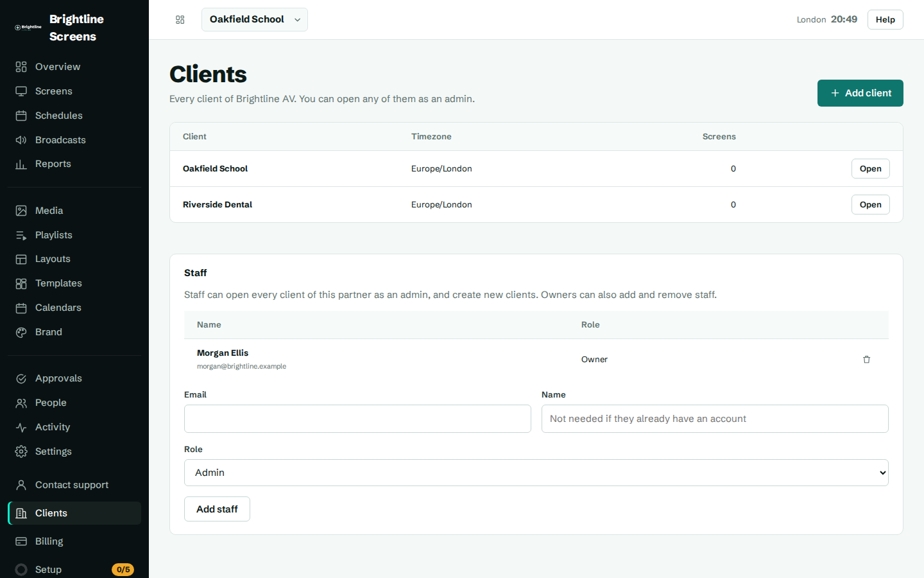Click Europe/London timezone for Riverside Dental
This screenshot has width=924, height=578.
click(x=441, y=205)
